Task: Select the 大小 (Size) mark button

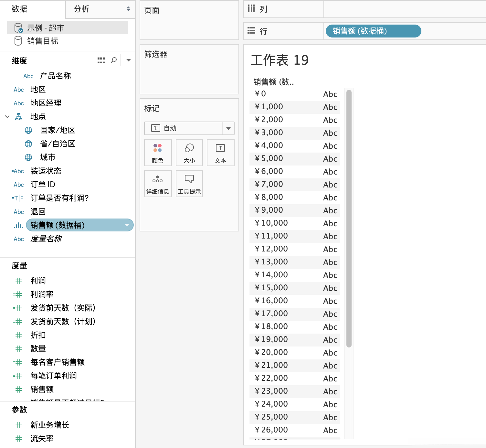Action: 189,153
